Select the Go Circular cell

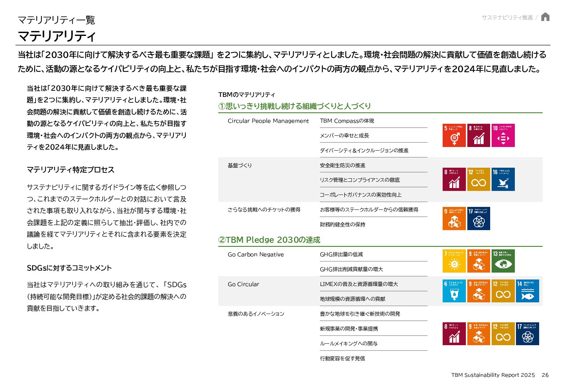(243, 284)
